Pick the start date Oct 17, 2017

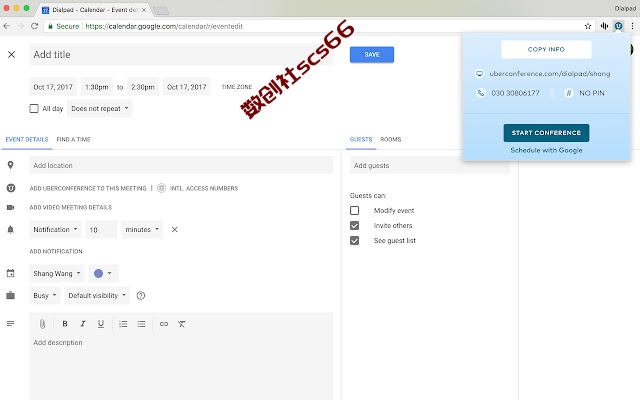click(53, 87)
